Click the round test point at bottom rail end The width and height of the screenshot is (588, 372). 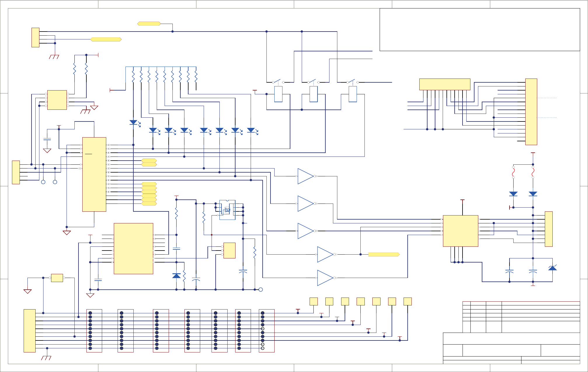click(x=261, y=290)
